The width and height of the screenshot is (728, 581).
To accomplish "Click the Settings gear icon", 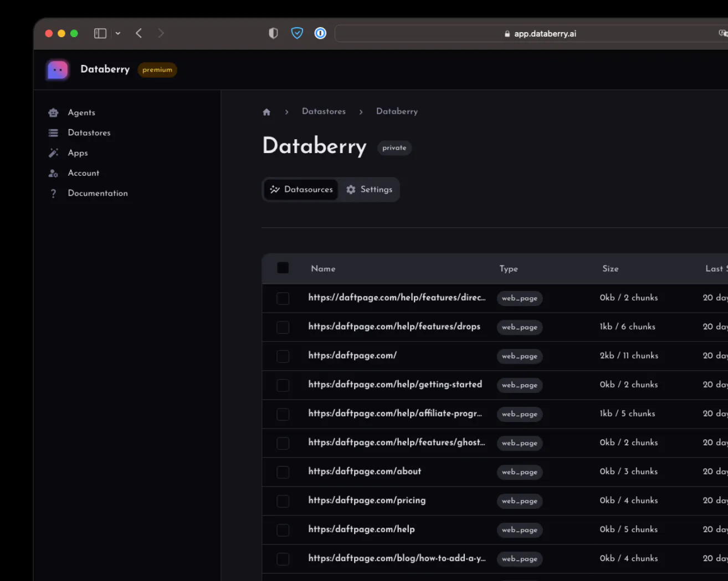I will (x=351, y=190).
